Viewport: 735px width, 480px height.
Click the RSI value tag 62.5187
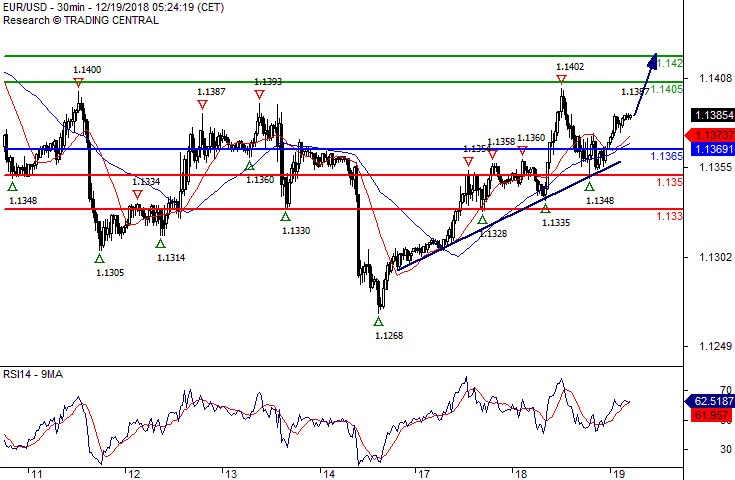click(708, 401)
